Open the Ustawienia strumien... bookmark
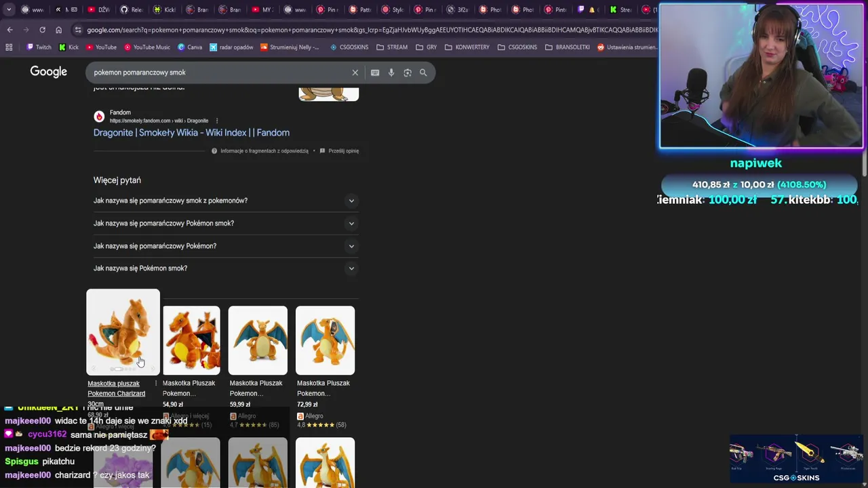This screenshot has height=488, width=868. coord(627,47)
